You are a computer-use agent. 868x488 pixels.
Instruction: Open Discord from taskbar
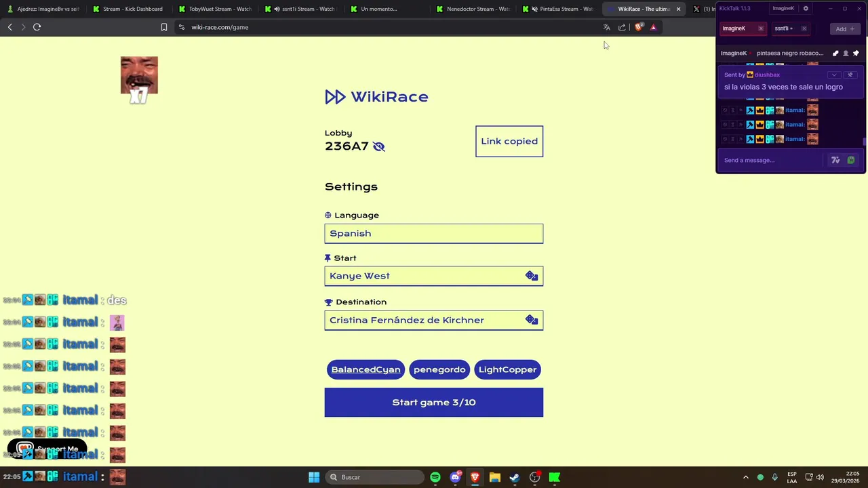click(455, 477)
